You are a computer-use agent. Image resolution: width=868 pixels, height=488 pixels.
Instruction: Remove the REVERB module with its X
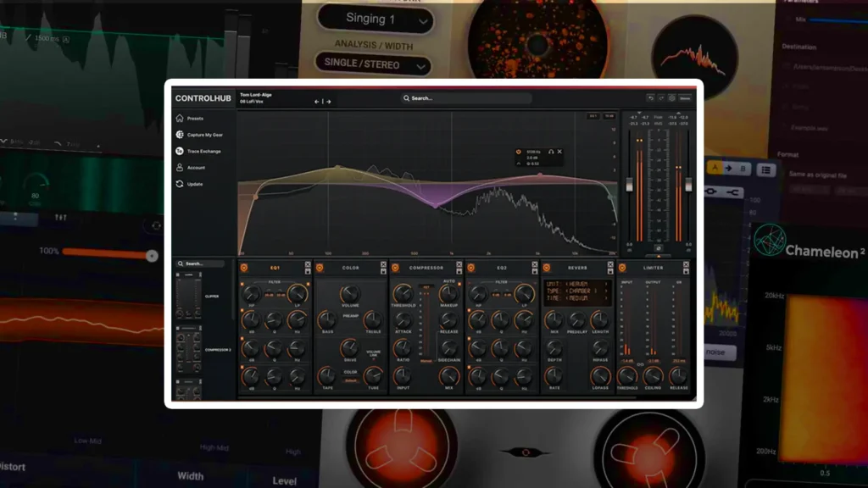point(610,265)
